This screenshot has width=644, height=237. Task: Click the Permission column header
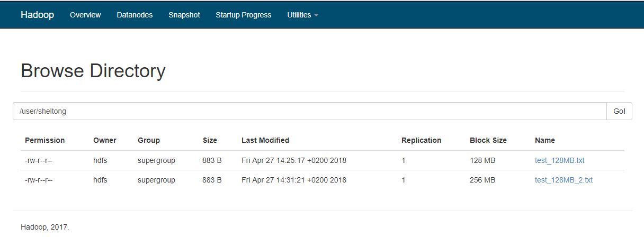point(44,140)
